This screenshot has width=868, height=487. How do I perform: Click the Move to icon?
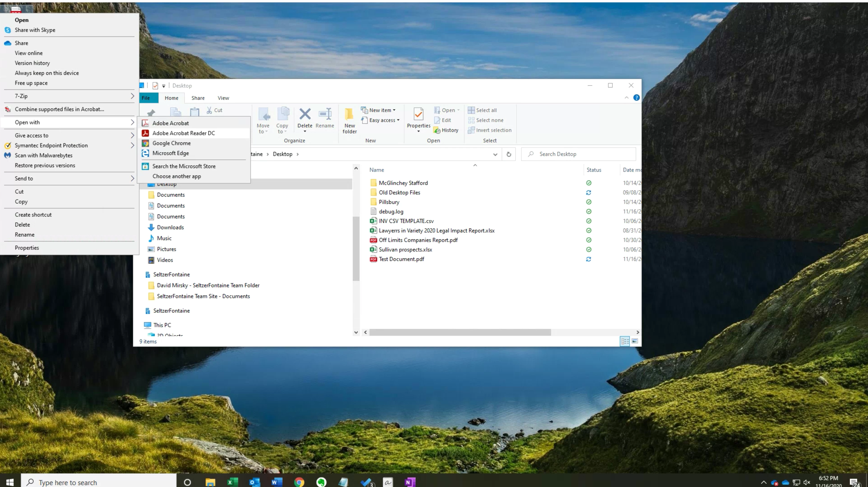coord(263,115)
